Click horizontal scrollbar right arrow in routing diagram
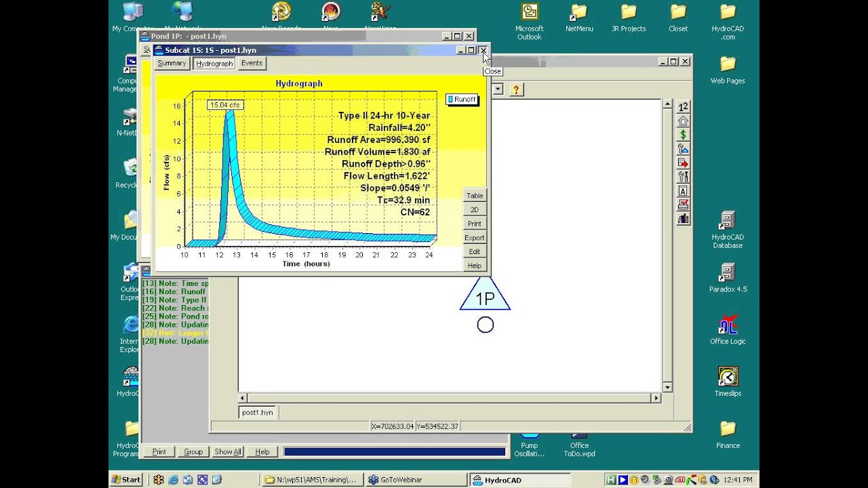This screenshot has width=868, height=488. (656, 398)
